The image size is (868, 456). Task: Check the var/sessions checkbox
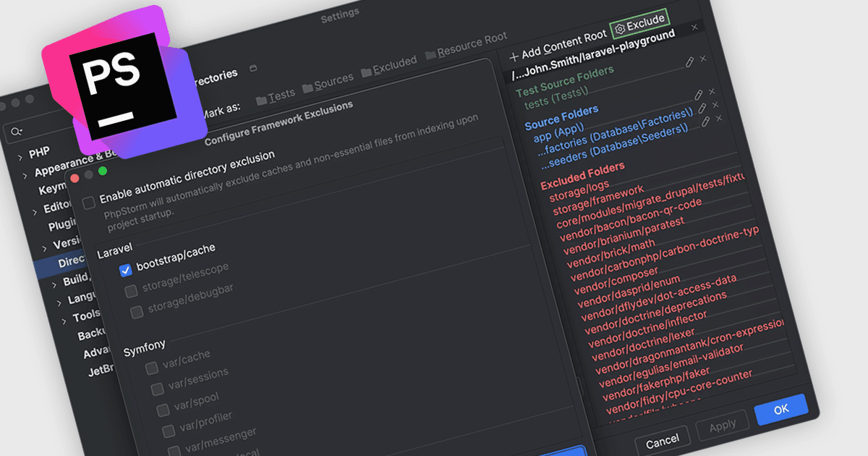pyautogui.click(x=157, y=389)
